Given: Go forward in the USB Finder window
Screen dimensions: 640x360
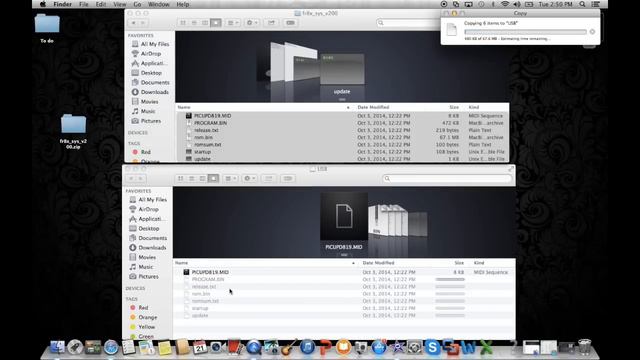Looking at the screenshot, I should [x=140, y=178].
